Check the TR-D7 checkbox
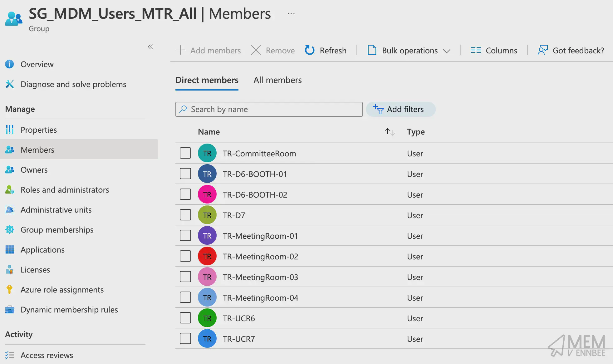613x364 pixels. pos(185,215)
